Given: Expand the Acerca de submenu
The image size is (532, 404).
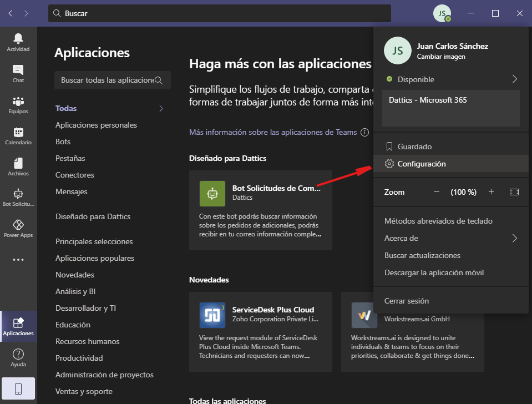Looking at the screenshot, I should pyautogui.click(x=514, y=238).
